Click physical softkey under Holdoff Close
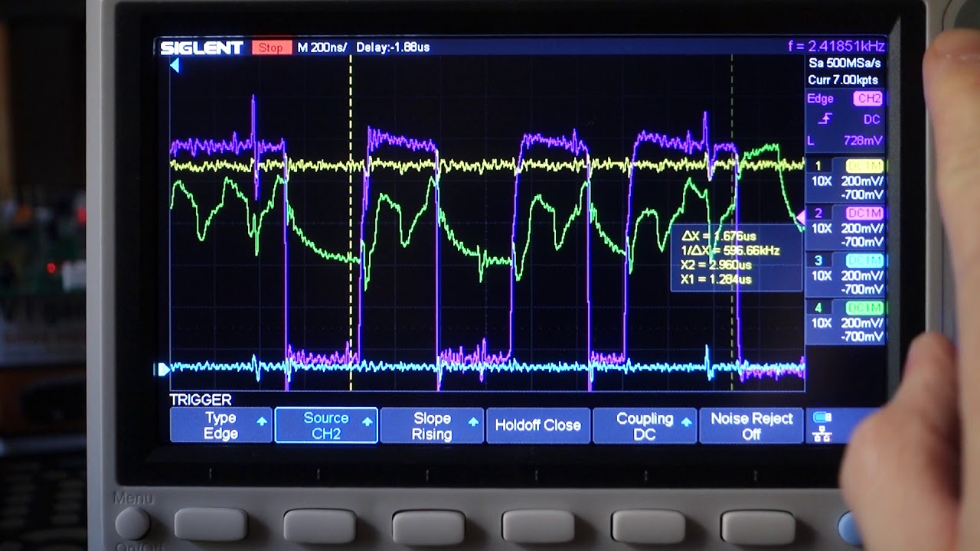Screen dimensions: 980x551 coord(538,527)
